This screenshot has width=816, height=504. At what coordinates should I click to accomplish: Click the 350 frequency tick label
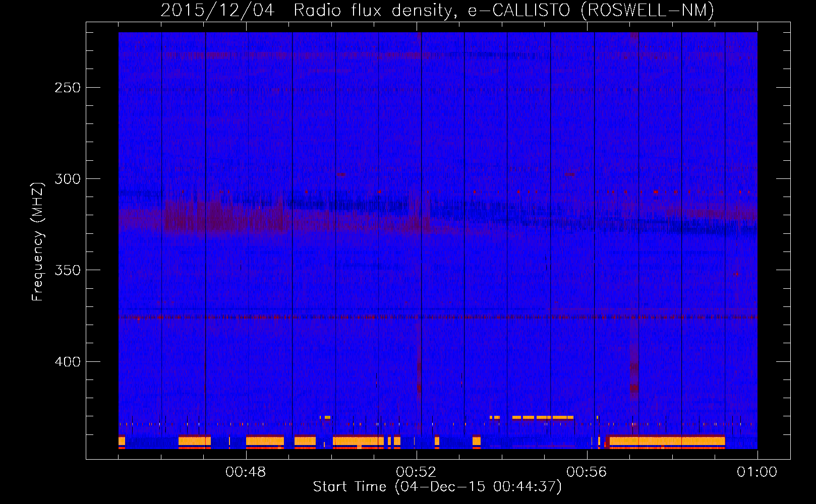point(68,270)
